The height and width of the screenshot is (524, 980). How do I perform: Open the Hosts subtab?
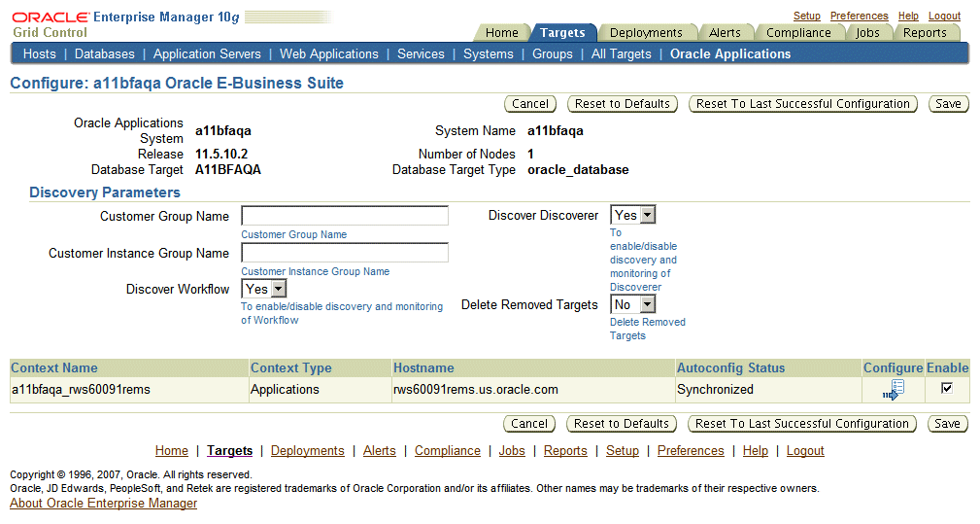click(40, 53)
